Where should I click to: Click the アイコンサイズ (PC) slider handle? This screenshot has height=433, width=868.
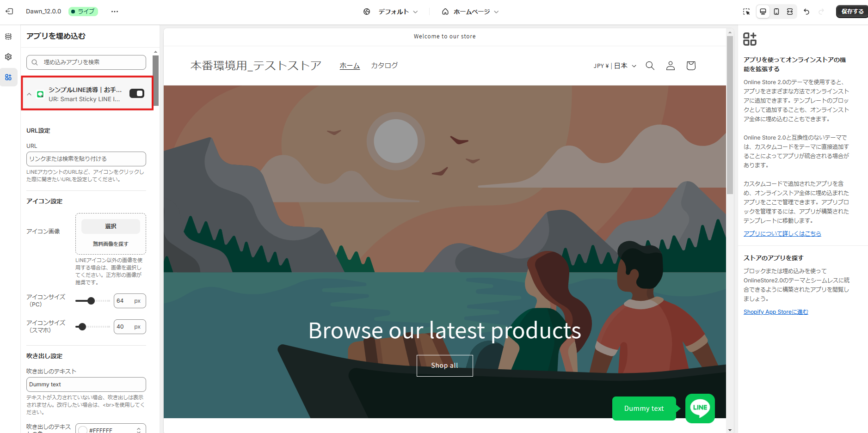[x=91, y=301]
